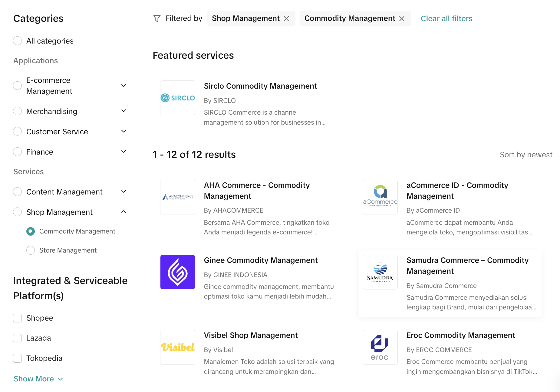The height and width of the screenshot is (392, 560).
Task: Click the Visibel description starting 'Manajemen Toko adalah'
Action: [x=269, y=366]
